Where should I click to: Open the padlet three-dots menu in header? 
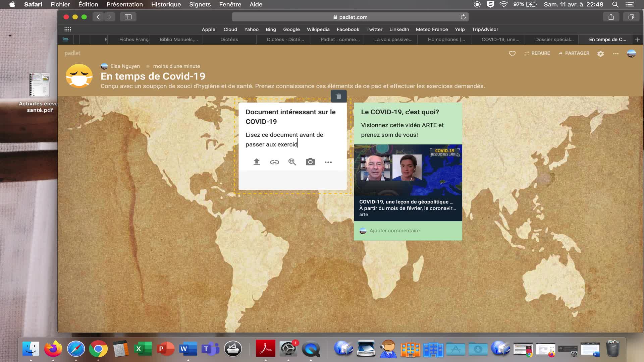pyautogui.click(x=616, y=54)
